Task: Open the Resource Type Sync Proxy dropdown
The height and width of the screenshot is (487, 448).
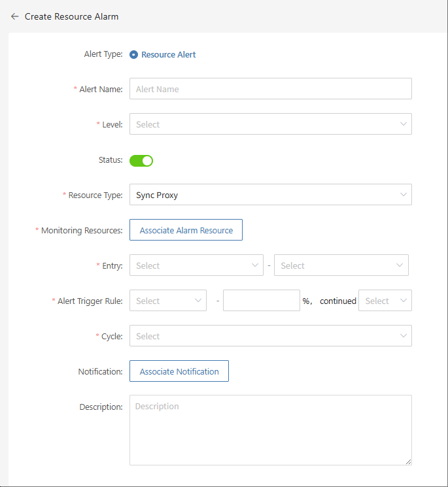Action: [x=271, y=195]
